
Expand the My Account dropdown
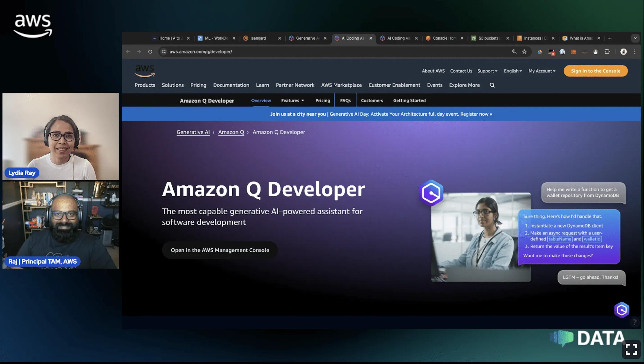pyautogui.click(x=542, y=71)
